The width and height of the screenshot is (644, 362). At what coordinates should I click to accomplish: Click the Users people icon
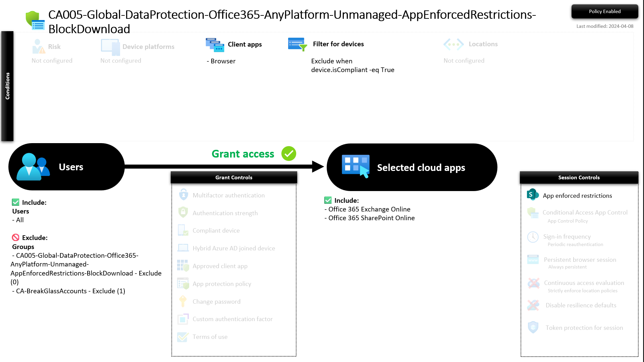point(33,167)
